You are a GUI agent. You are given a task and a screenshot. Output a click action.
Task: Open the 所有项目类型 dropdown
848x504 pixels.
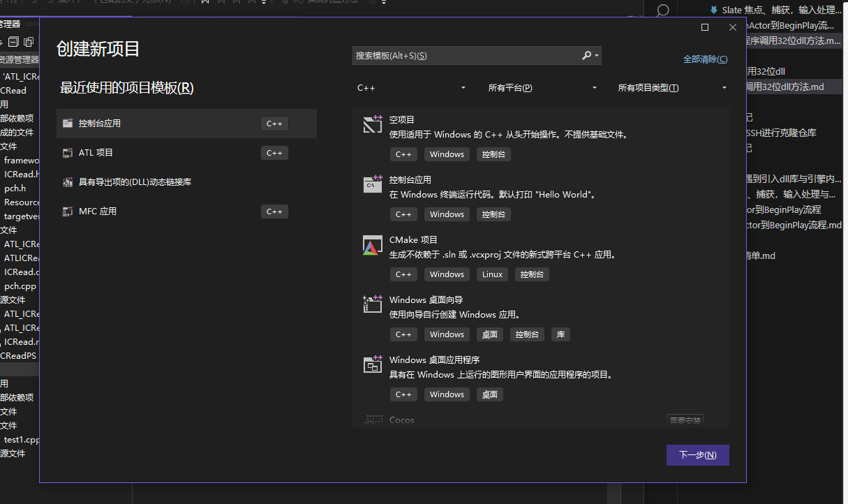coord(673,88)
